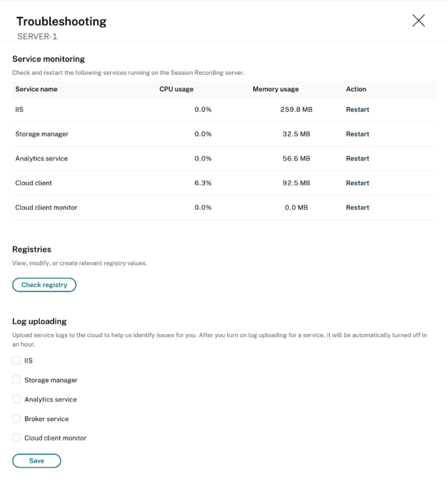
Task: Select Cloud client monitor log checkbox
Action: click(17, 438)
